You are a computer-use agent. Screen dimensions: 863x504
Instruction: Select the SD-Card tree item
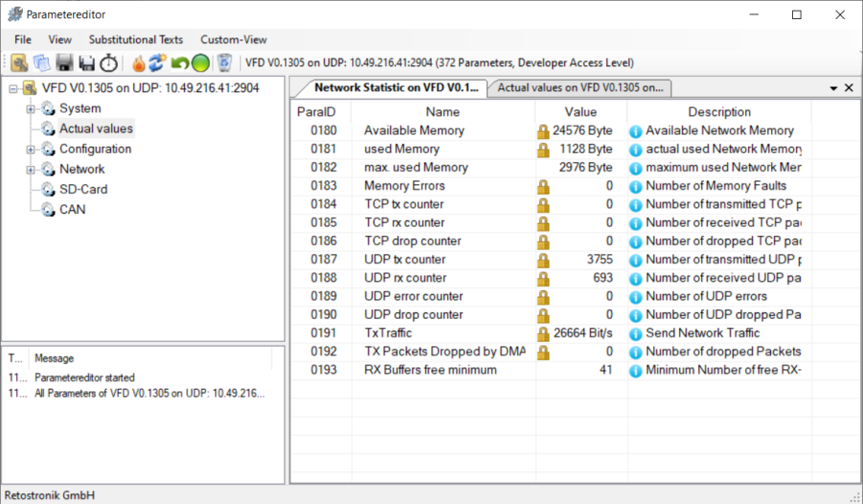82,190
